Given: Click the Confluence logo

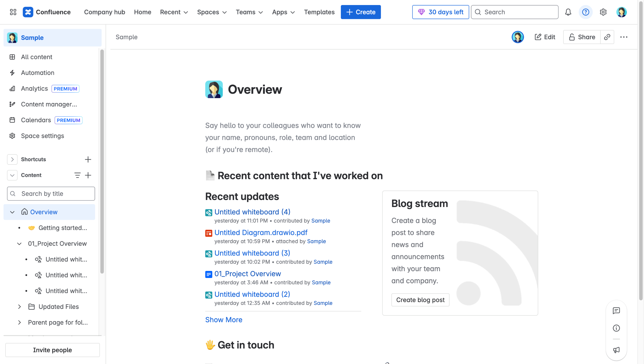Looking at the screenshot, I should [x=47, y=12].
